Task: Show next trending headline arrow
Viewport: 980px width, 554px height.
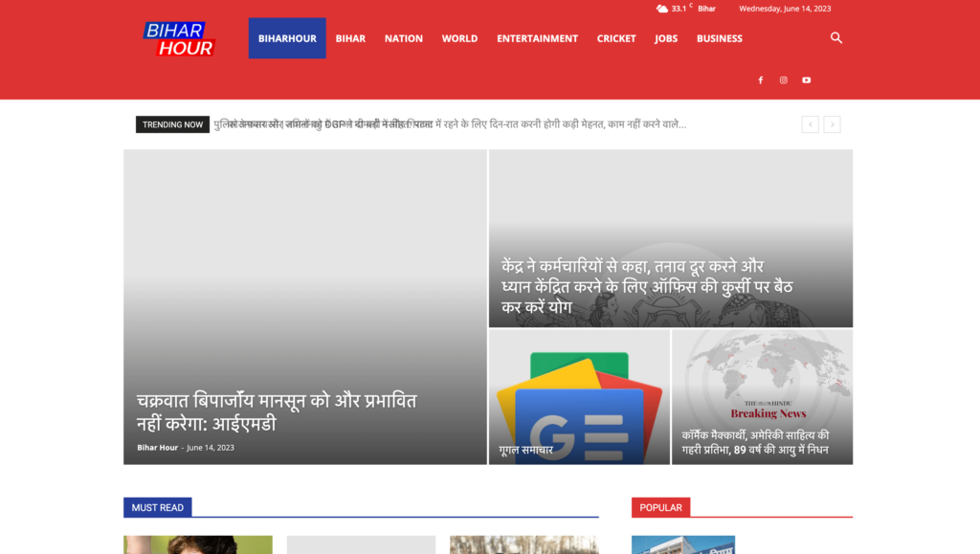Action: click(x=833, y=124)
